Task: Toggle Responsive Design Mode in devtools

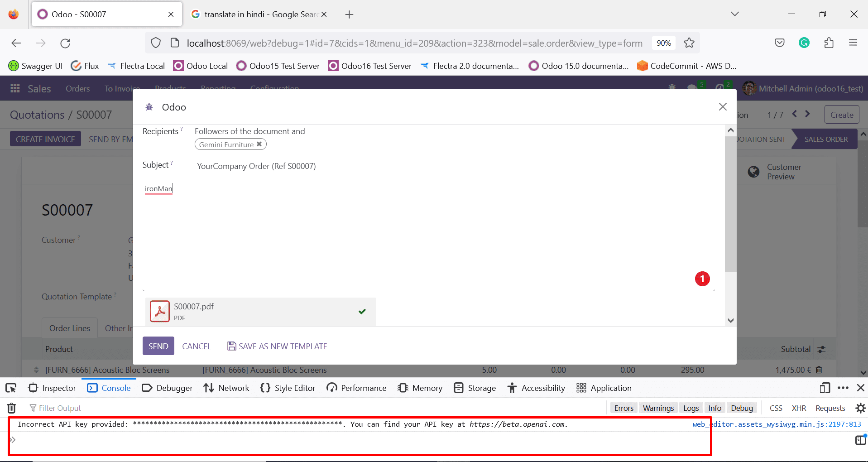Action: pyautogui.click(x=825, y=388)
